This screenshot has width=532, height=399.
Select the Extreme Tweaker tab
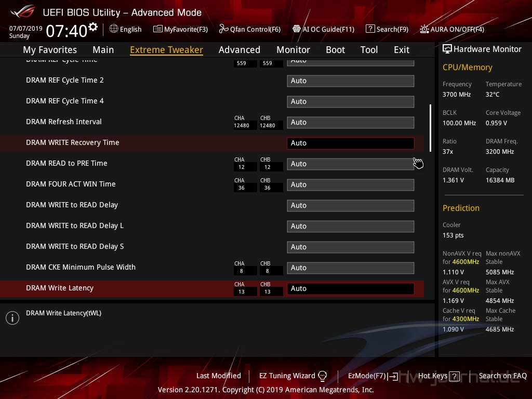167,50
